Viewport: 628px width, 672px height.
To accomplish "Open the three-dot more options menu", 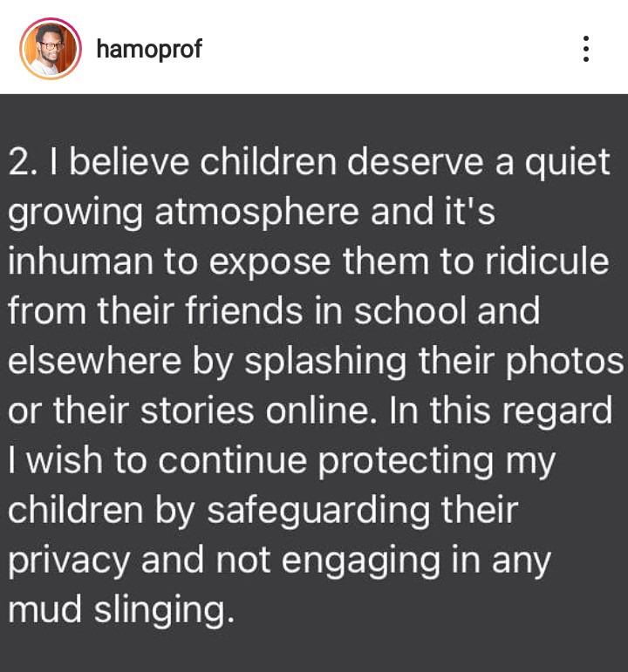I will pos(586,49).
